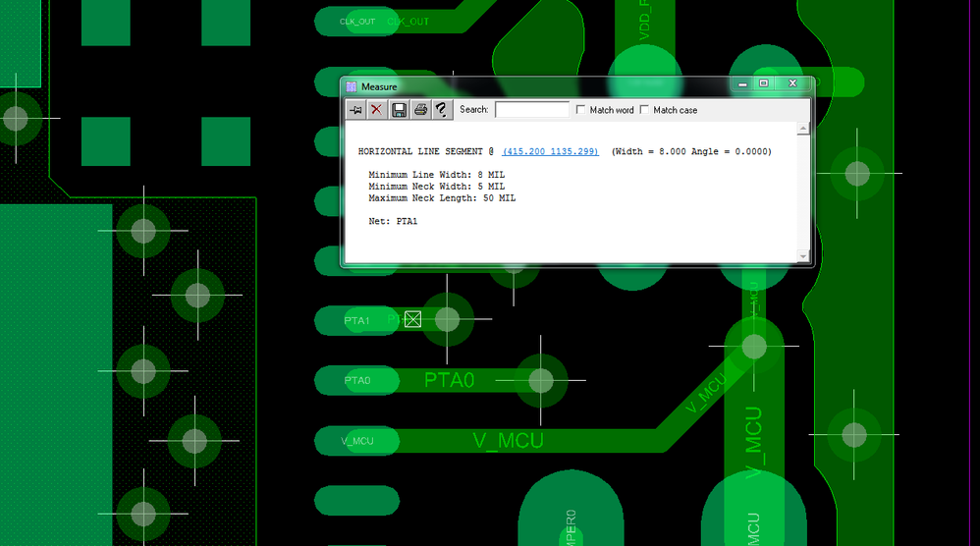Open help with the question mark icon
The height and width of the screenshot is (546, 980).
coord(441,110)
